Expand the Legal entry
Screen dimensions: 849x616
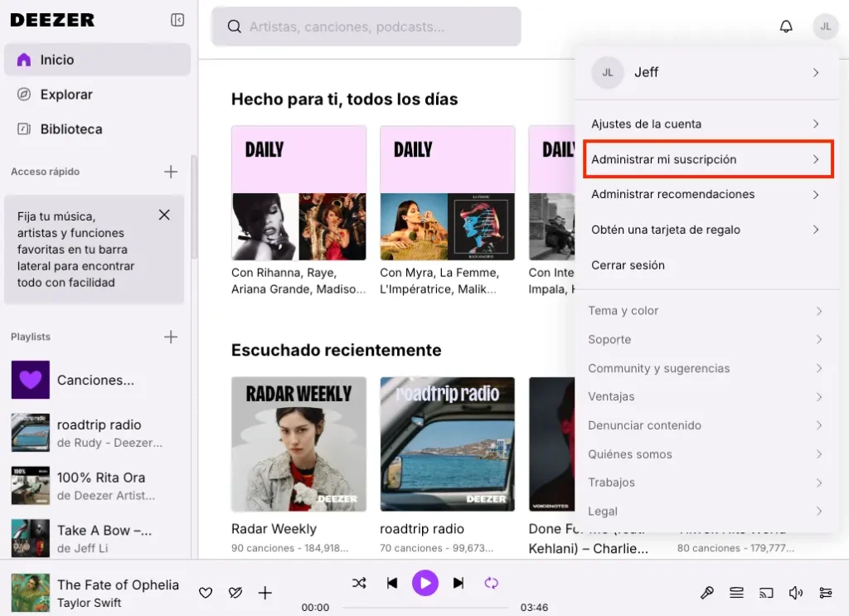point(706,511)
